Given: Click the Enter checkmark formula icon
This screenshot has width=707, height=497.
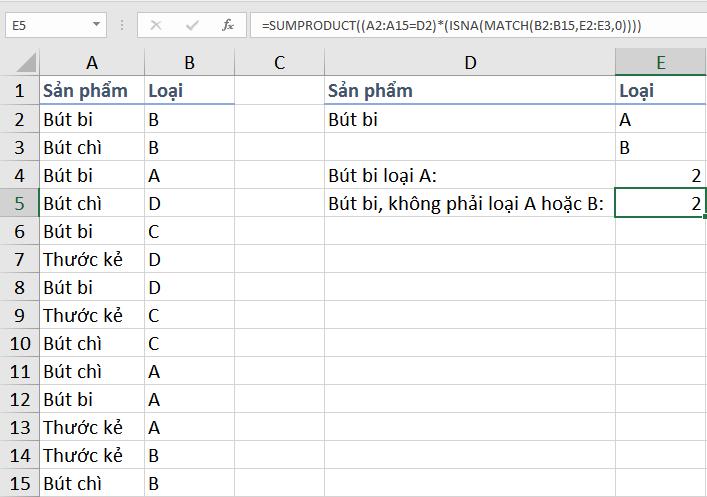Looking at the screenshot, I should [192, 24].
